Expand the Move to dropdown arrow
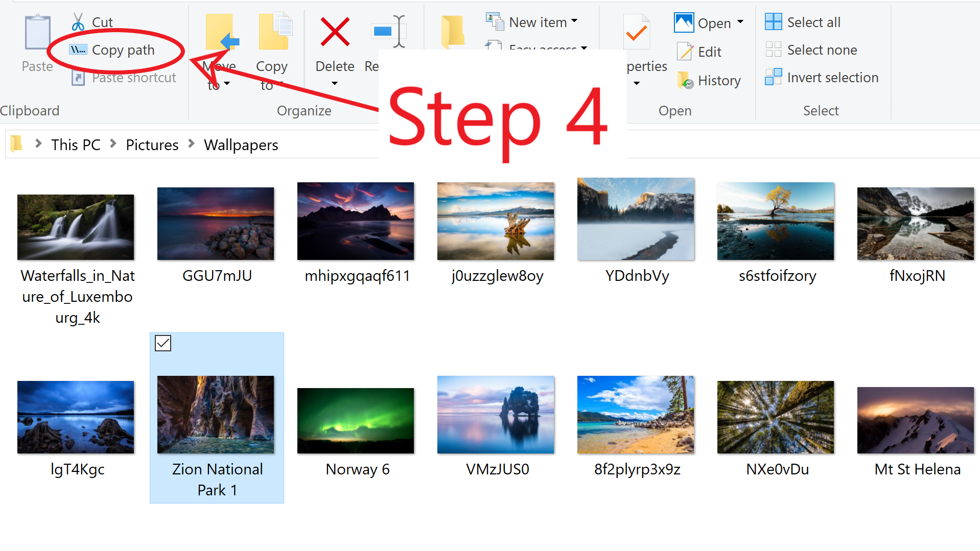Viewport: 980px width, 551px height. click(227, 84)
